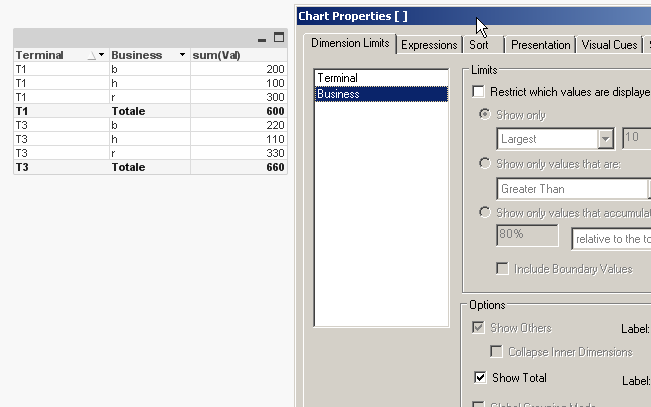The width and height of the screenshot is (651, 407).
Task: Click the sum(Val) column header
Action: (x=238, y=55)
